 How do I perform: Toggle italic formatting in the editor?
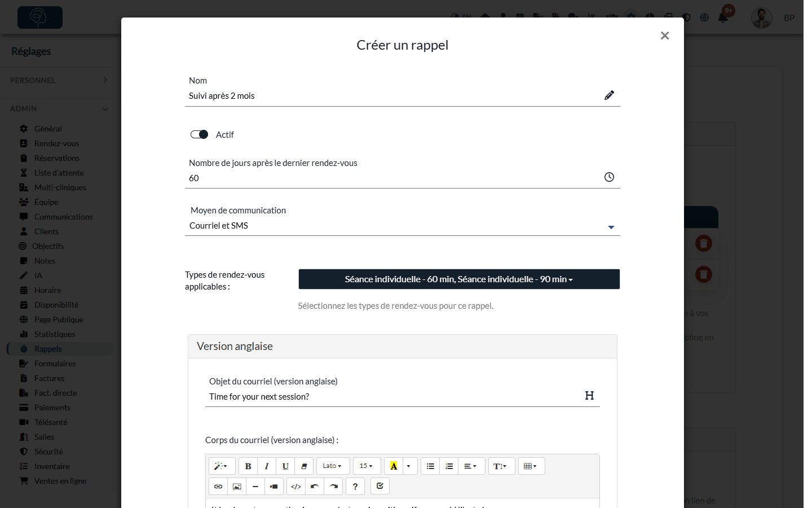tap(267, 466)
